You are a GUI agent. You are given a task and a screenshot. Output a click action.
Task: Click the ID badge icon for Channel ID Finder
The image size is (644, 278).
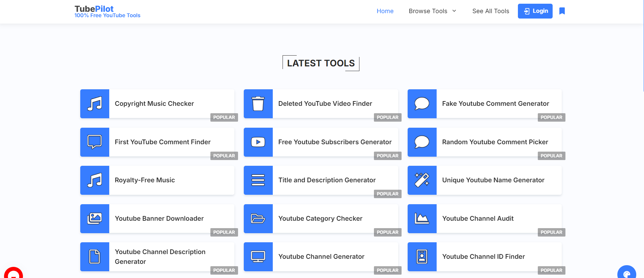[422, 257]
